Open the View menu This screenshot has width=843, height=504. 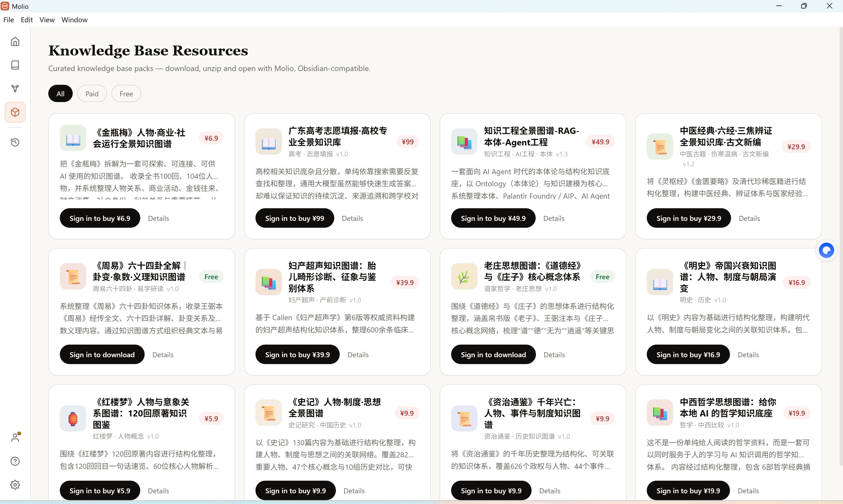[x=47, y=20]
